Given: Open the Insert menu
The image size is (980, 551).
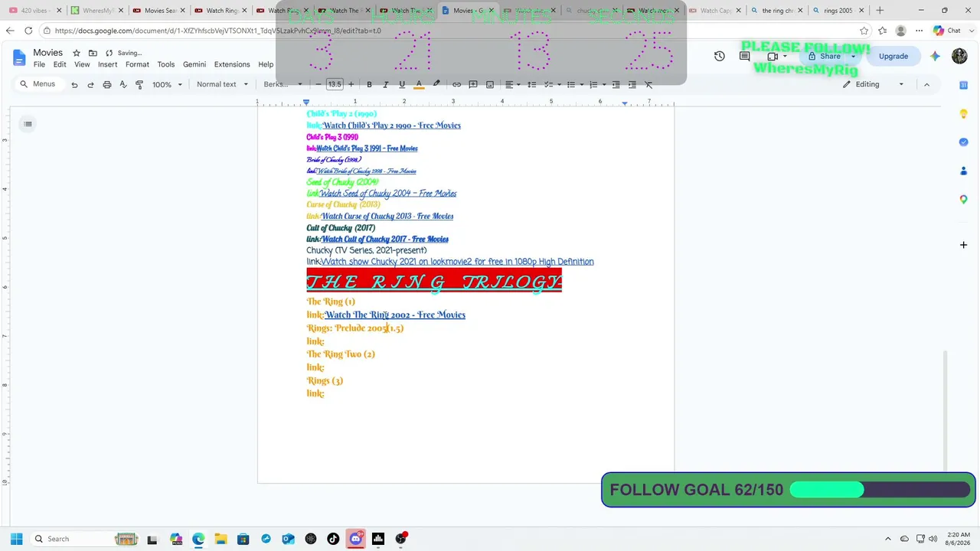Looking at the screenshot, I should [107, 64].
